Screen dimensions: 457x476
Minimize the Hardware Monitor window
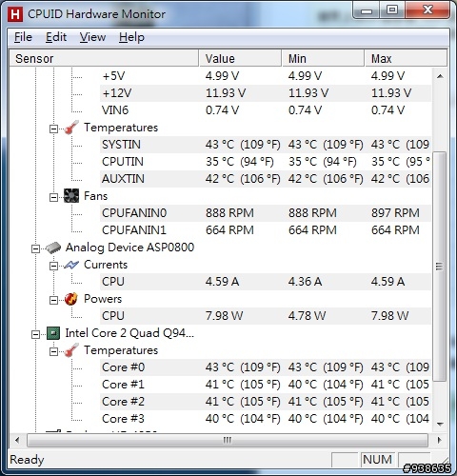tap(367, 11)
